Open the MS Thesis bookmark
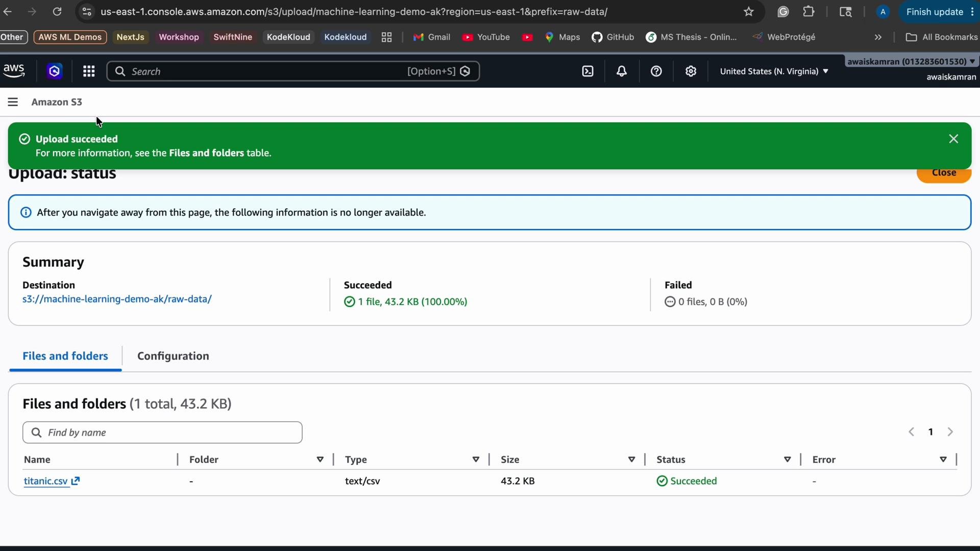Screen dimensions: 980x551 point(692,37)
